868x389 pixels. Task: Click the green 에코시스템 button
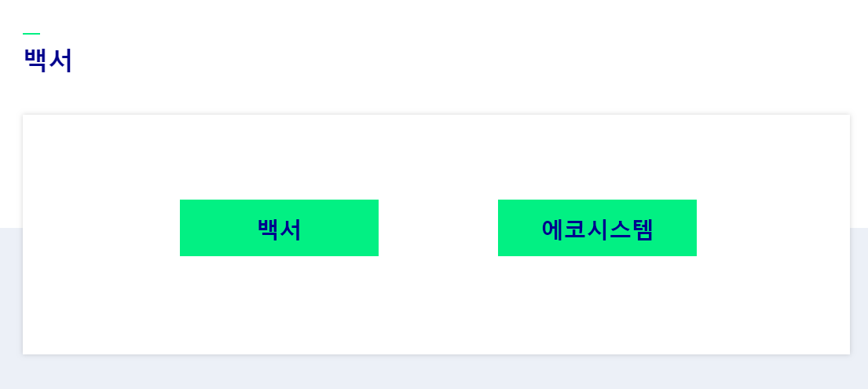click(x=597, y=228)
